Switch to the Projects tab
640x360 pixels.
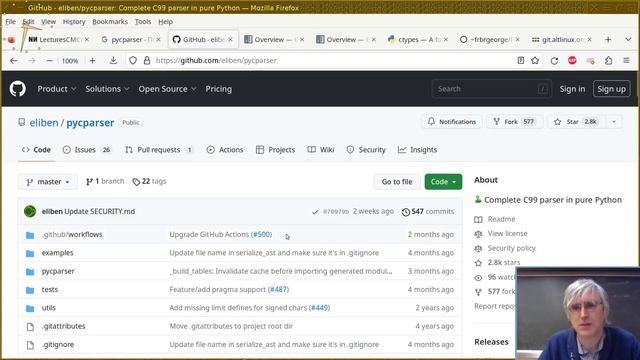[276, 150]
